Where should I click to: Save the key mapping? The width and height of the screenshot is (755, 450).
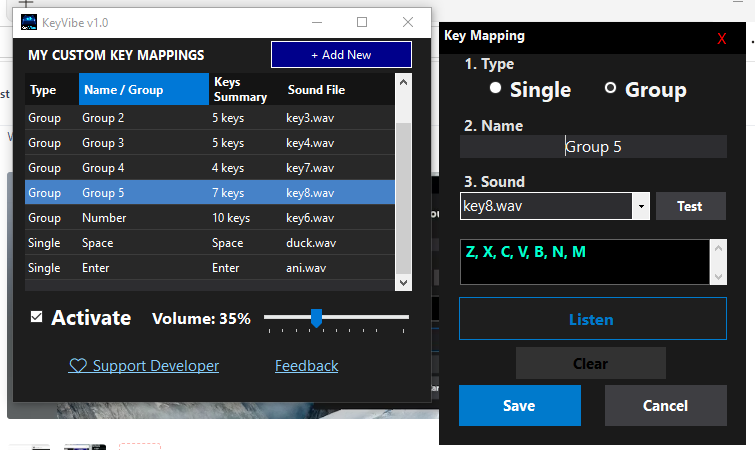click(x=520, y=405)
